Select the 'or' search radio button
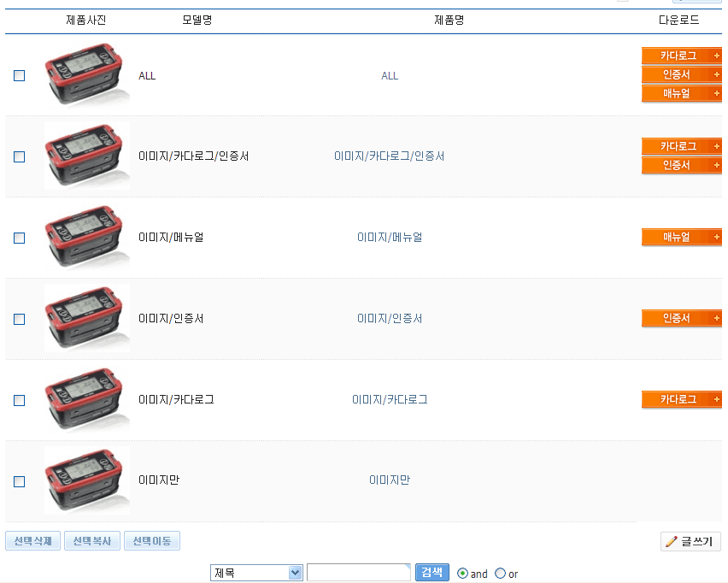This screenshot has width=728, height=583. point(501,574)
